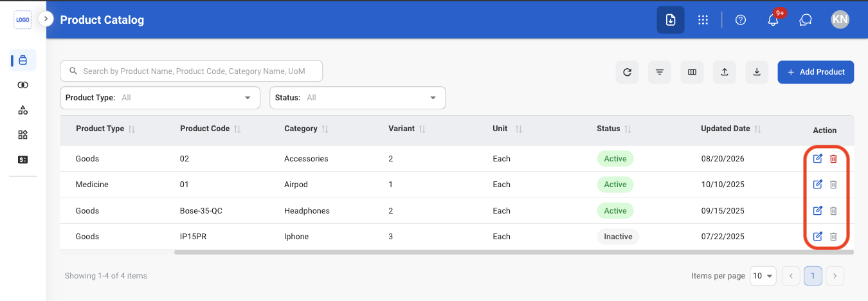Viewport: 868px width, 301px height.
Task: Edit the Iphone IP15PR row
Action: click(x=818, y=237)
